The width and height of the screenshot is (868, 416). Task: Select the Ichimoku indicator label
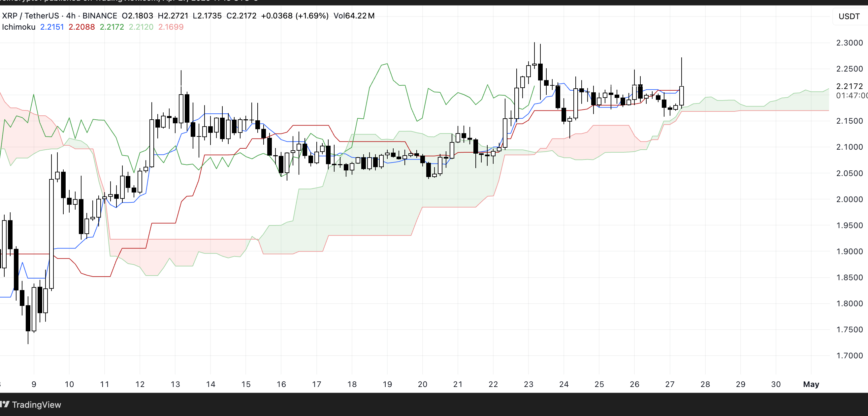tap(18, 27)
